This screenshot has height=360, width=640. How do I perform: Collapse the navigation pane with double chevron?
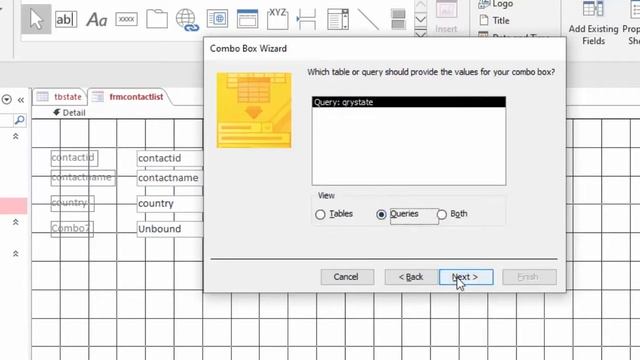[x=21, y=100]
